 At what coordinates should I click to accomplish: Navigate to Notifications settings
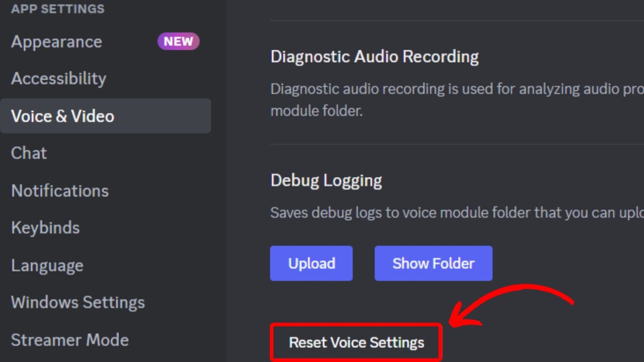click(60, 191)
